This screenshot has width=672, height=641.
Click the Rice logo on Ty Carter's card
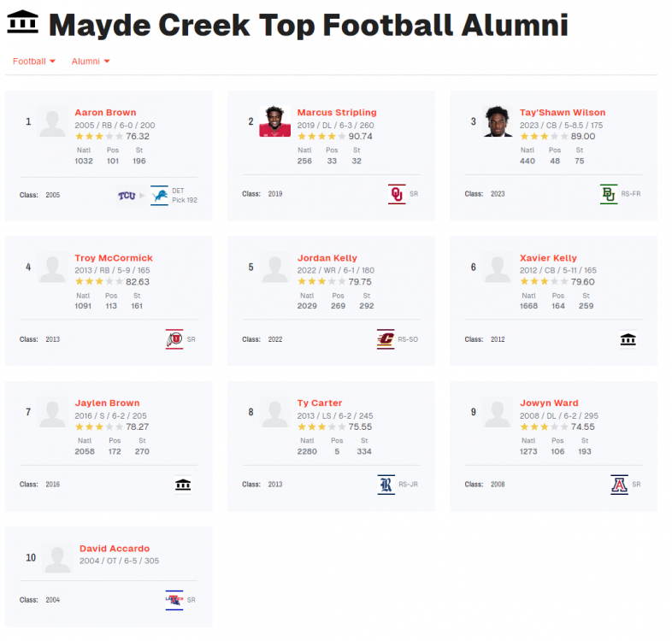[x=386, y=485]
